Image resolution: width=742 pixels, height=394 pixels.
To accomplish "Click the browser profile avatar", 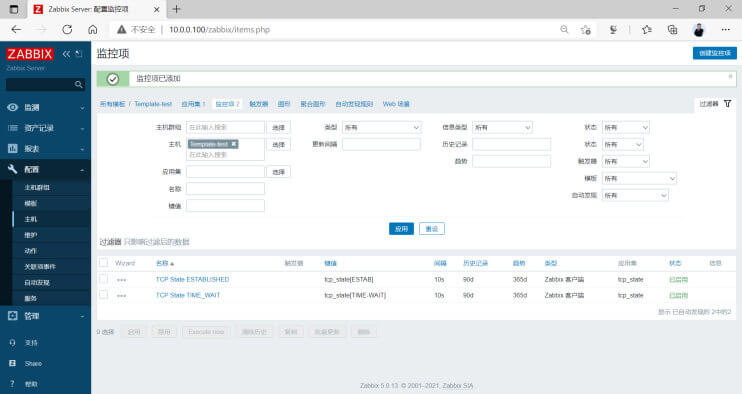I will (698, 30).
